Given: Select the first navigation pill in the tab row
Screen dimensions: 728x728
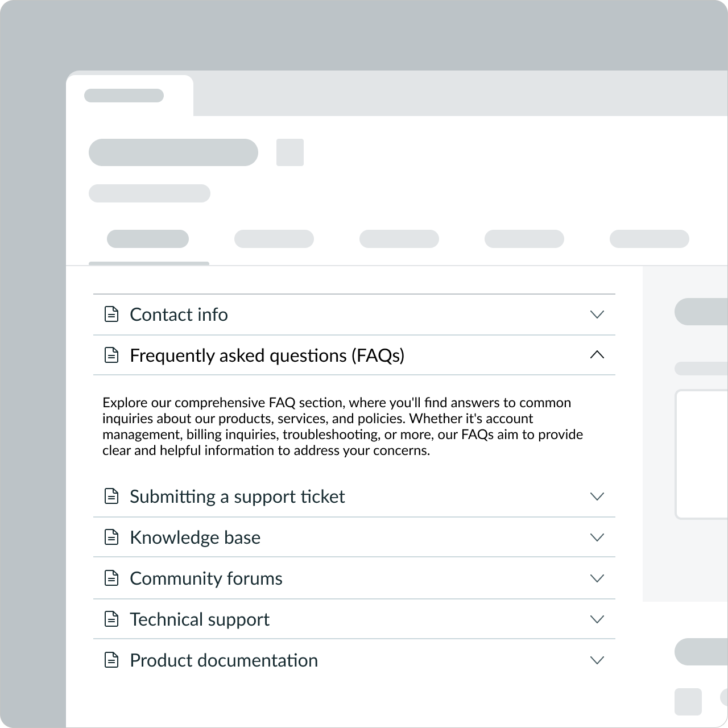Looking at the screenshot, I should [148, 238].
